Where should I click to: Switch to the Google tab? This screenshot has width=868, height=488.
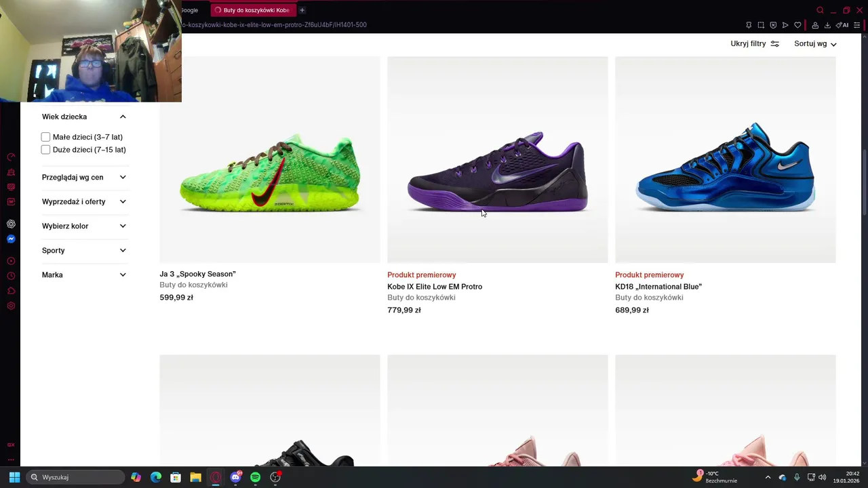[190, 10]
